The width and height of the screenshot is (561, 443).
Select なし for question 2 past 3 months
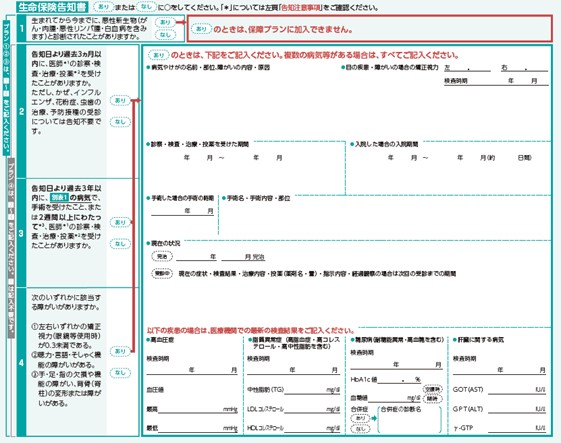pyautogui.click(x=120, y=122)
